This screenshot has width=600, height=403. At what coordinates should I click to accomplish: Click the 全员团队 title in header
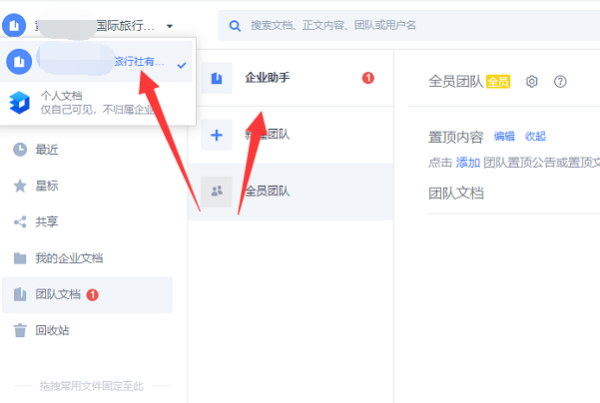[455, 82]
